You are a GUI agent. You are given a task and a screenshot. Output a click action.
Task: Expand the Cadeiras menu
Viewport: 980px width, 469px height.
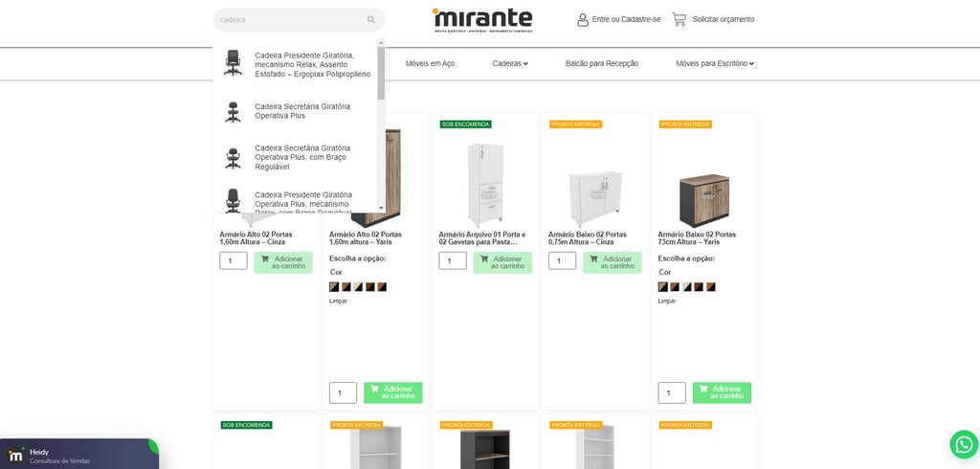coord(509,63)
